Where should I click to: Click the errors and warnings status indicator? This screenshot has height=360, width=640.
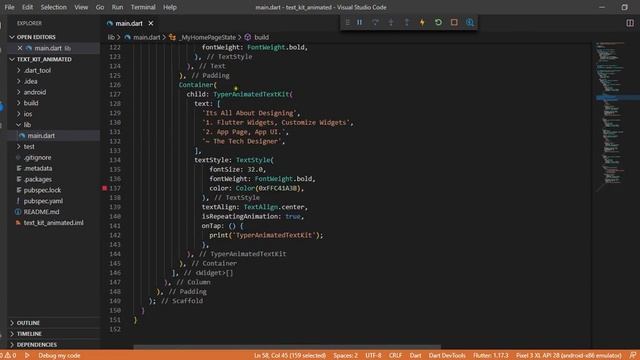[x=9, y=356]
